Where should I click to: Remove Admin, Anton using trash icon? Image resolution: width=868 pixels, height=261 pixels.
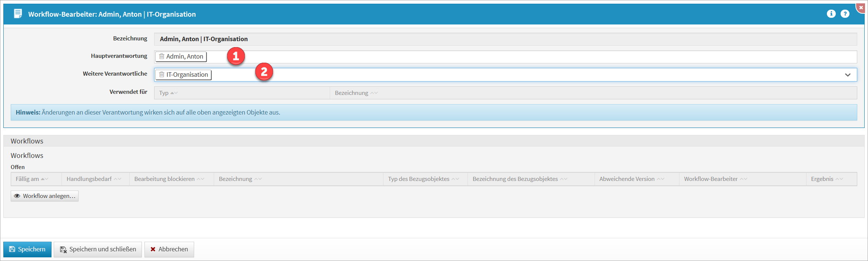coord(162,56)
